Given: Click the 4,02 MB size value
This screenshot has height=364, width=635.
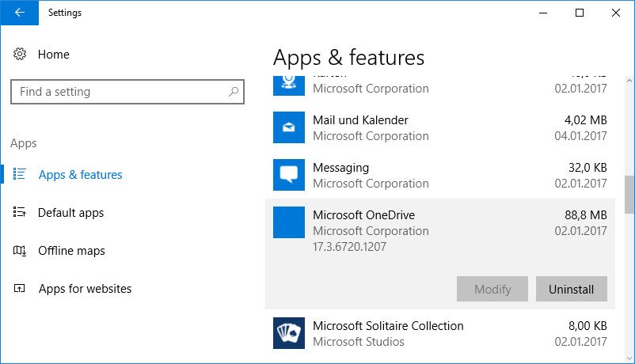Looking at the screenshot, I should point(586,120).
